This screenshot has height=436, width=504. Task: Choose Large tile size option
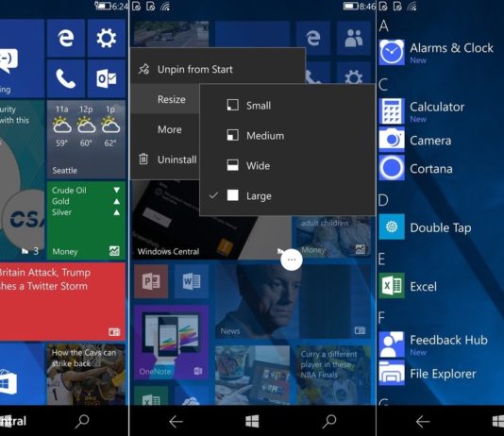click(287, 195)
